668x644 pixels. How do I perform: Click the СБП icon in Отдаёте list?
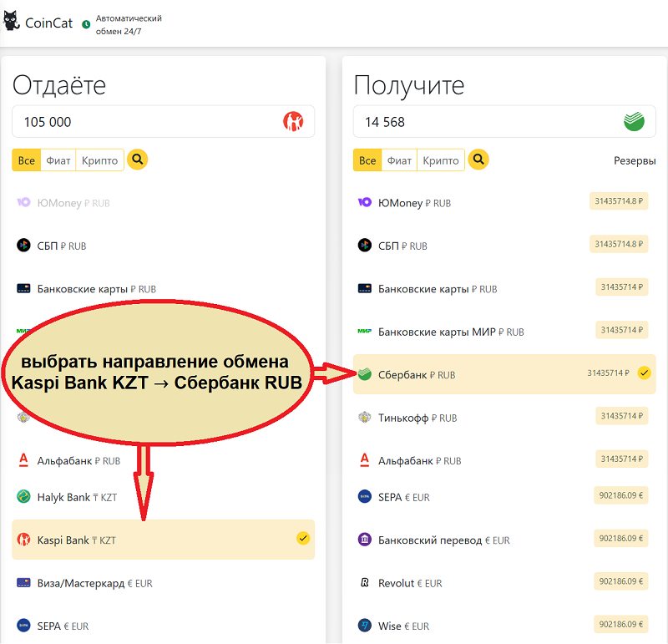click(x=23, y=246)
